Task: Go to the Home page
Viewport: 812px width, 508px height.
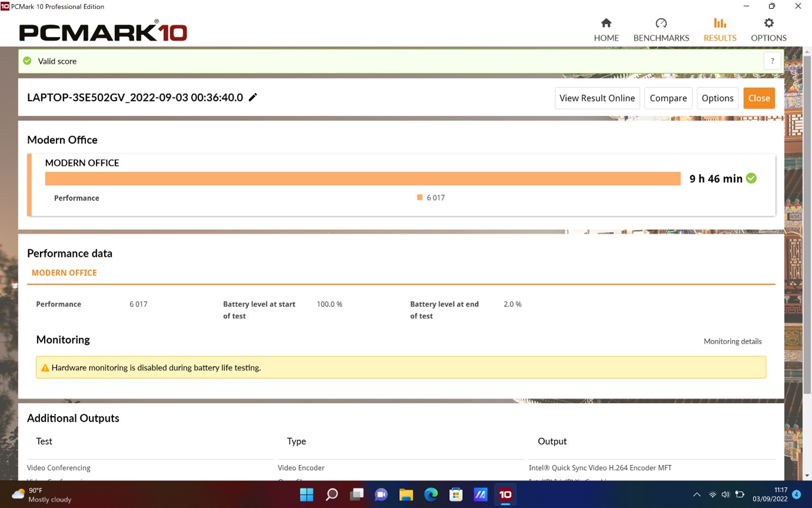Action: click(606, 29)
